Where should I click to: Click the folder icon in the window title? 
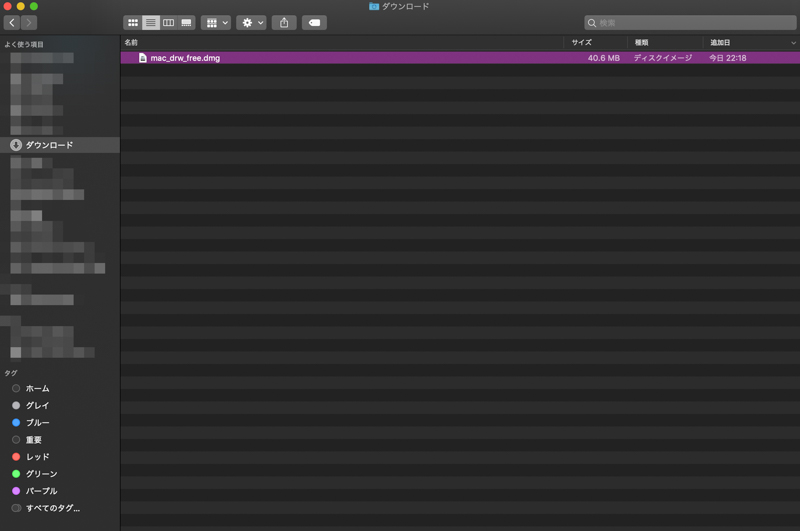[374, 6]
